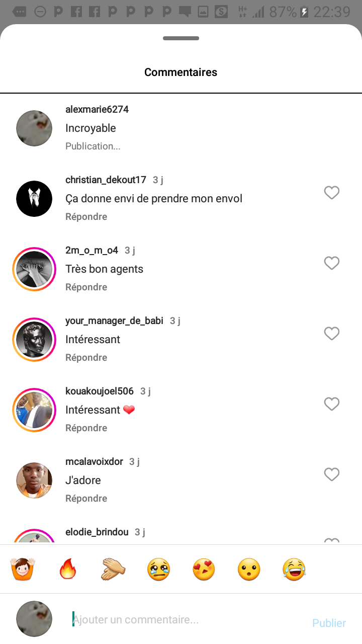362x644 pixels.
Task: Add the clapping hands emoji
Action: (x=113, y=569)
